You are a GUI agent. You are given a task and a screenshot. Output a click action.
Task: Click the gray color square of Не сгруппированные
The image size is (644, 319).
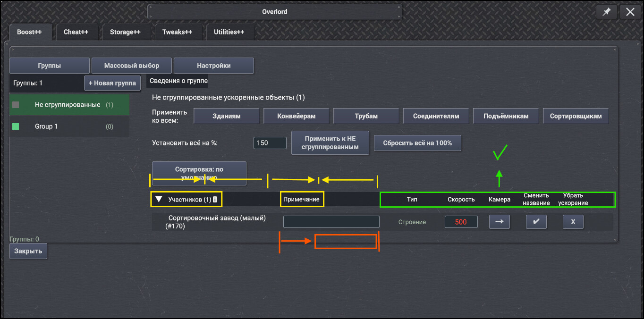[16, 105]
